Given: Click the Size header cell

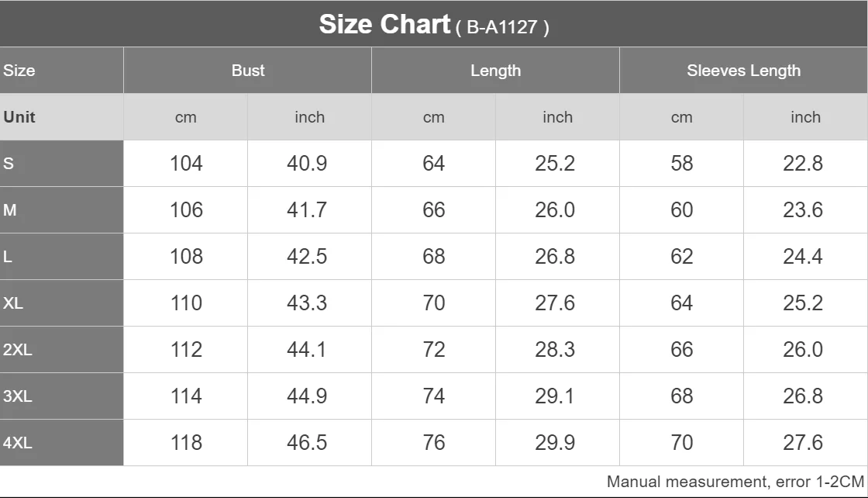Looking at the screenshot, I should [x=19, y=71].
